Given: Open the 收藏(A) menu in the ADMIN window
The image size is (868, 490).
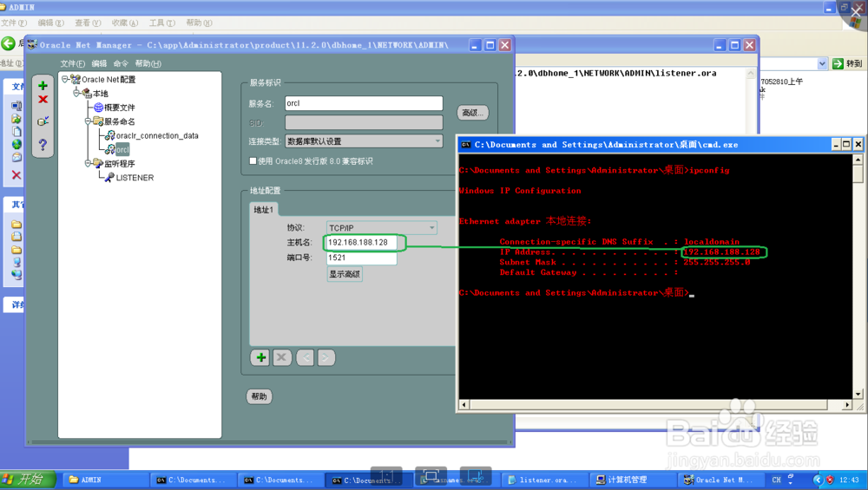Looking at the screenshot, I should point(125,23).
